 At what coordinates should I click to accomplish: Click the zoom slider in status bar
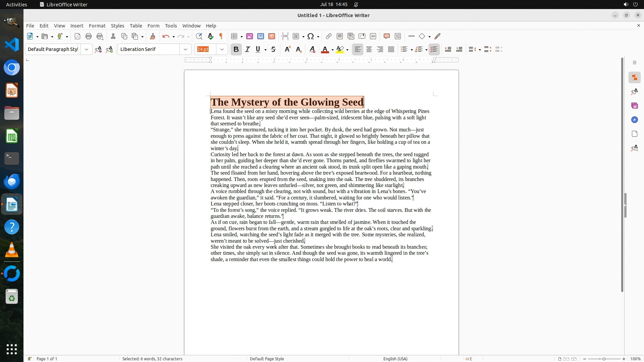tap(604, 359)
